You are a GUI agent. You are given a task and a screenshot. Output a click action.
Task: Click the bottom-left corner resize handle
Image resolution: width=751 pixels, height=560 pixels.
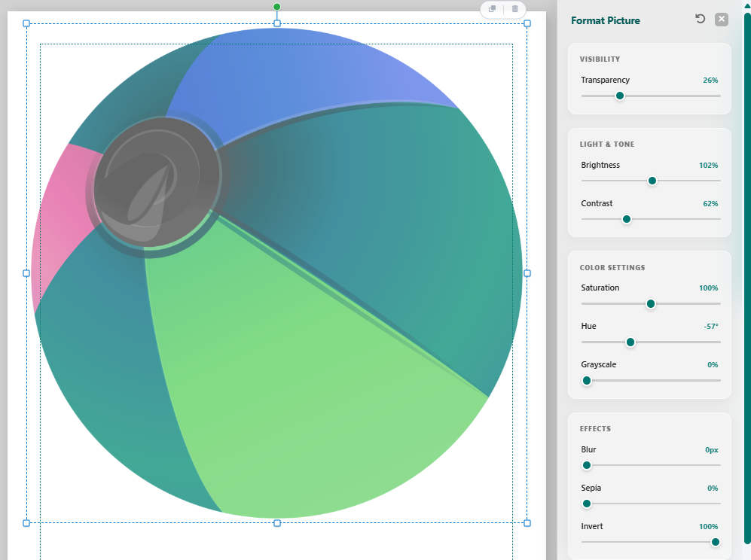click(26, 523)
